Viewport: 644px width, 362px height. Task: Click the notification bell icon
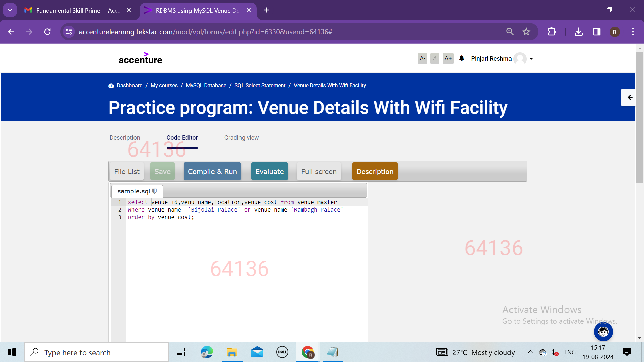[x=462, y=58]
